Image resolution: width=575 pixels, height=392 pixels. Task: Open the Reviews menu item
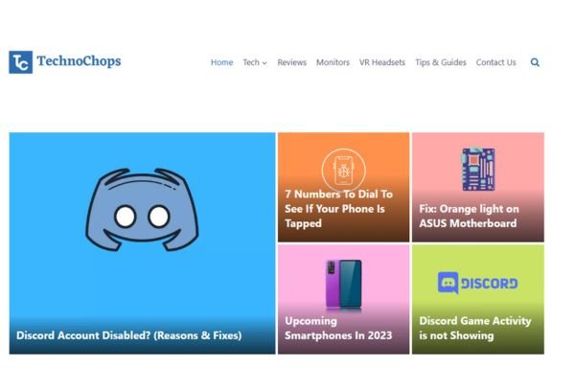point(292,62)
